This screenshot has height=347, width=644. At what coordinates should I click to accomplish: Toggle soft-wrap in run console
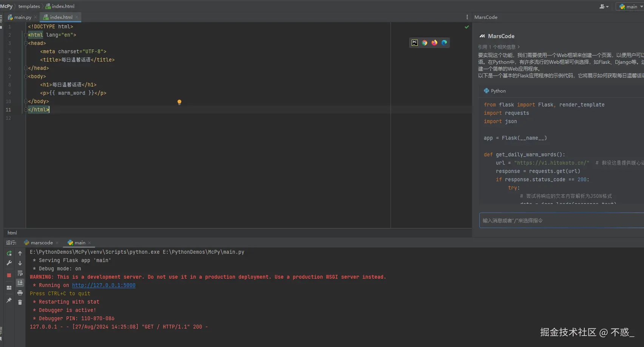click(20, 273)
